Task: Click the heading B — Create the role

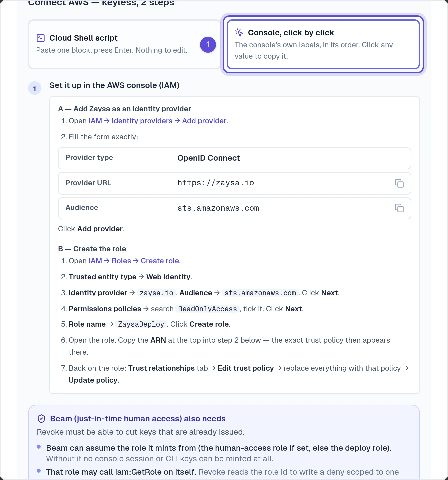Action: point(92,249)
